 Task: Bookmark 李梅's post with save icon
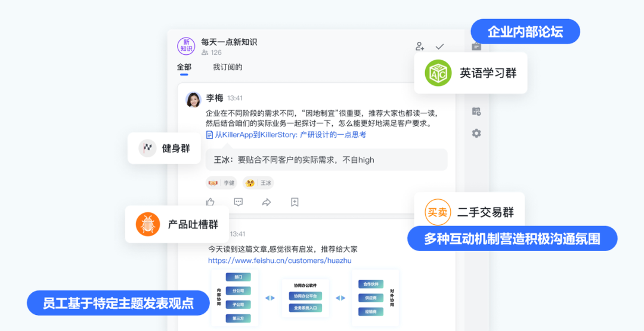(295, 202)
